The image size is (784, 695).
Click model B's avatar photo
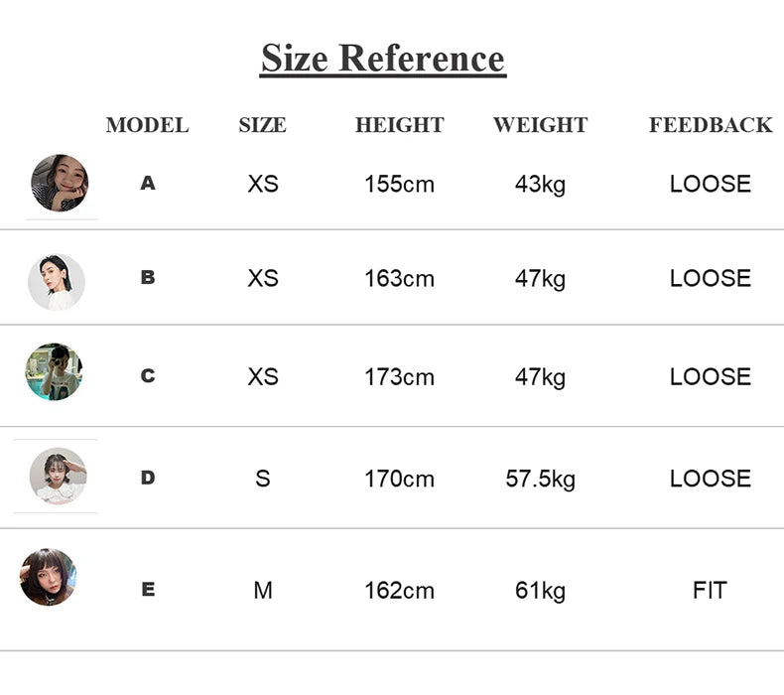56,282
